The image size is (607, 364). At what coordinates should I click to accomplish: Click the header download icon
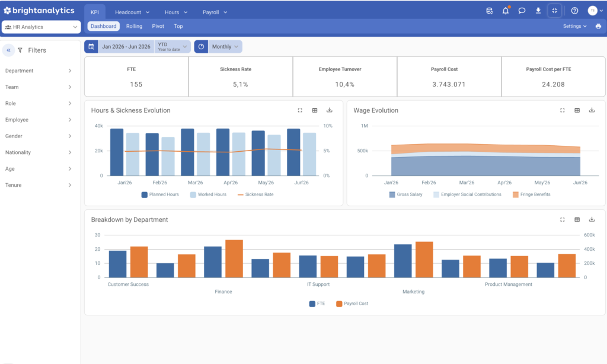click(x=538, y=11)
